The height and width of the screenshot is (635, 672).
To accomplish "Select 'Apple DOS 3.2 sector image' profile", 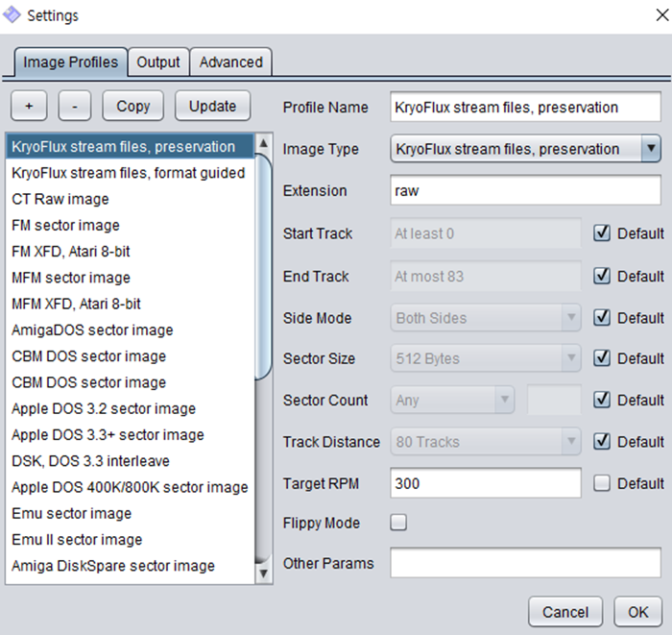I will (x=130, y=408).
